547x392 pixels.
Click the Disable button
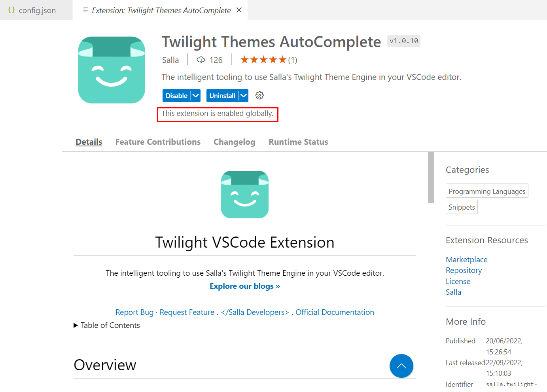[x=177, y=95]
